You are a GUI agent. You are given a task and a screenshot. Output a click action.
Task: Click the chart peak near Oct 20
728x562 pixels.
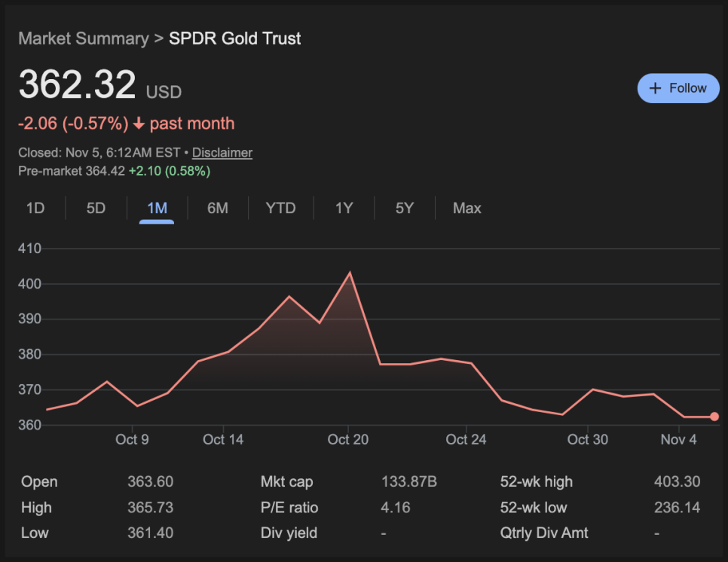[349, 273]
